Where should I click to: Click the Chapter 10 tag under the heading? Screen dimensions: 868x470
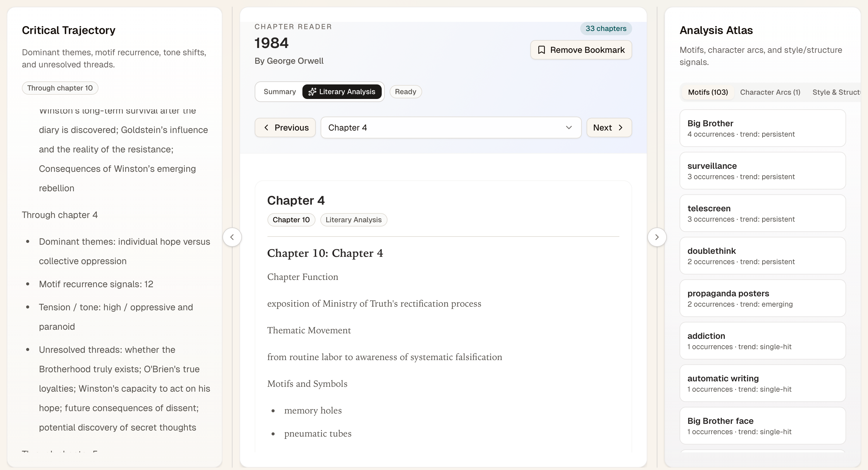click(291, 220)
